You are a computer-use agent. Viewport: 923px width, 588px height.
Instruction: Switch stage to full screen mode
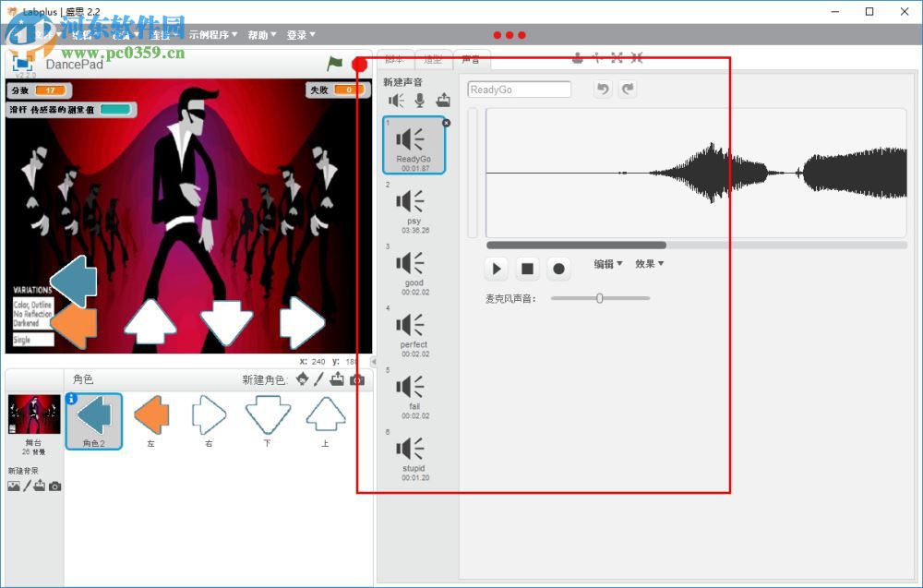(22, 63)
